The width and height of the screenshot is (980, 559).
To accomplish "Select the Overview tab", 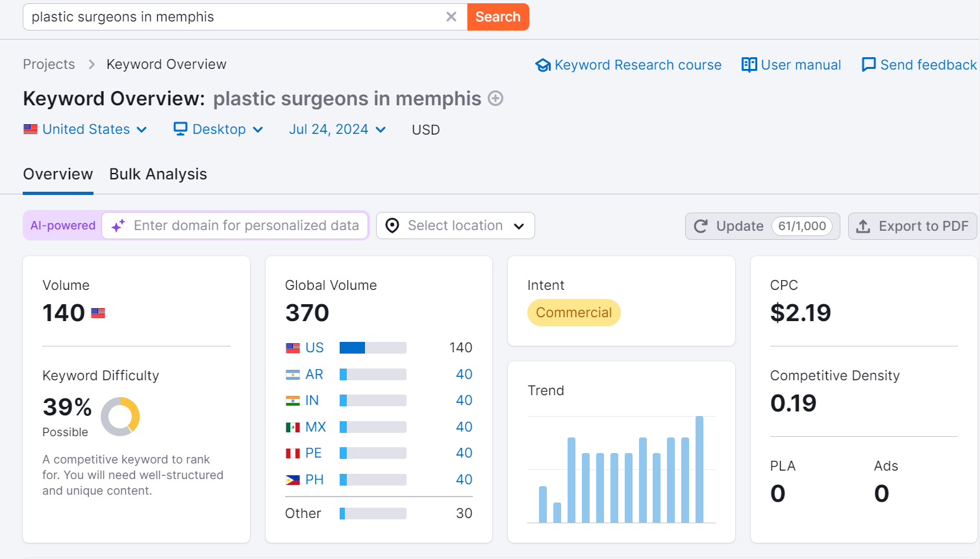I will pyautogui.click(x=58, y=174).
